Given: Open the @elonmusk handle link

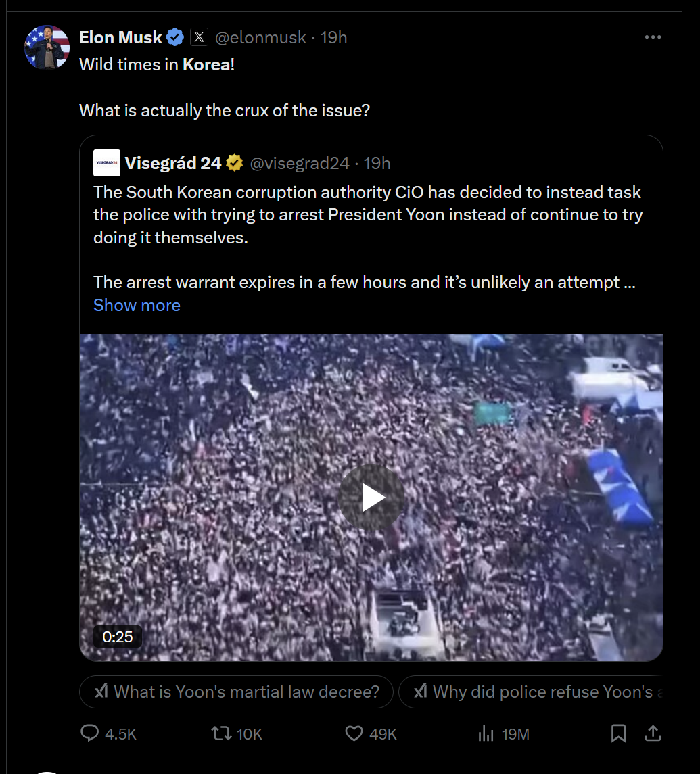Looking at the screenshot, I should 260,38.
